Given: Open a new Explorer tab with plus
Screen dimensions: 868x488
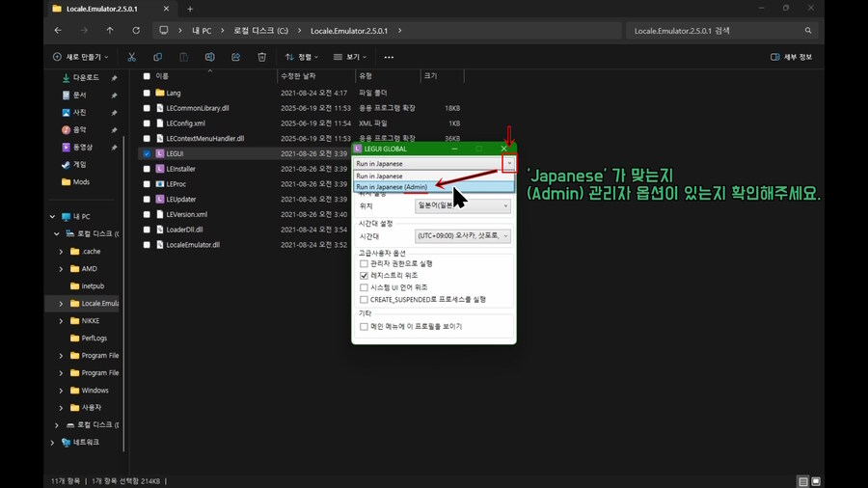Looking at the screenshot, I should tap(190, 9).
